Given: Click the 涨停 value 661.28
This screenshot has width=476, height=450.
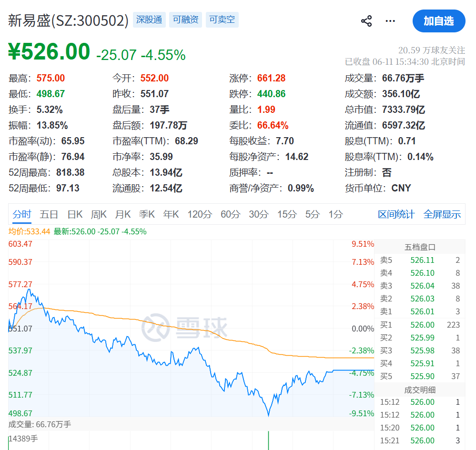Looking at the screenshot, I should point(272,78).
